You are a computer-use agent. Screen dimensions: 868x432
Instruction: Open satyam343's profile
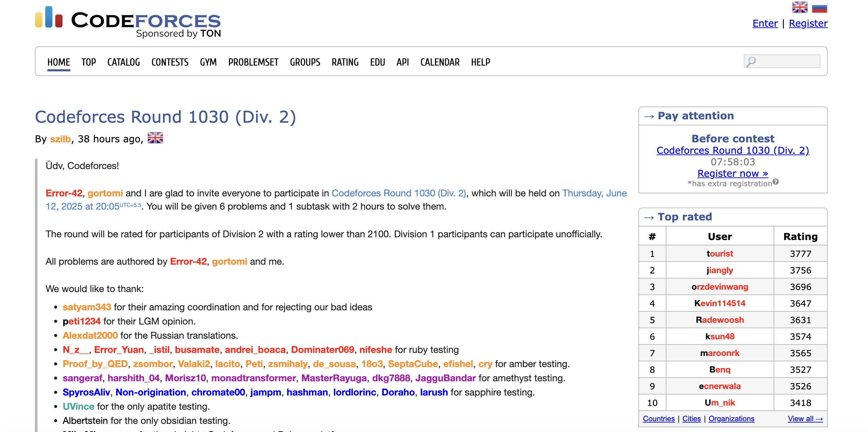tap(87, 307)
